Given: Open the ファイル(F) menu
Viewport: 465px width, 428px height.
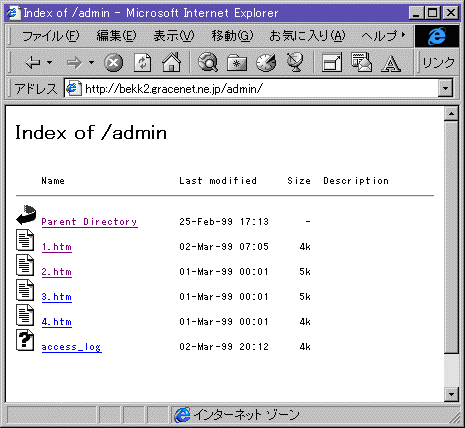Looking at the screenshot, I should click(50, 36).
